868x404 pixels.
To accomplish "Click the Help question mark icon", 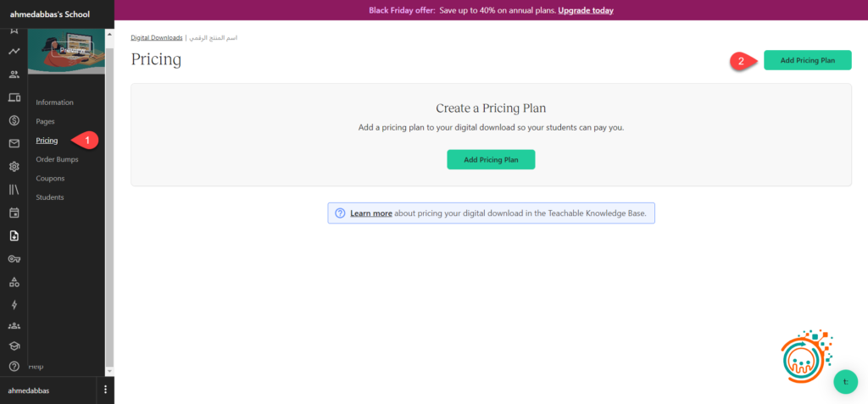I will point(14,367).
